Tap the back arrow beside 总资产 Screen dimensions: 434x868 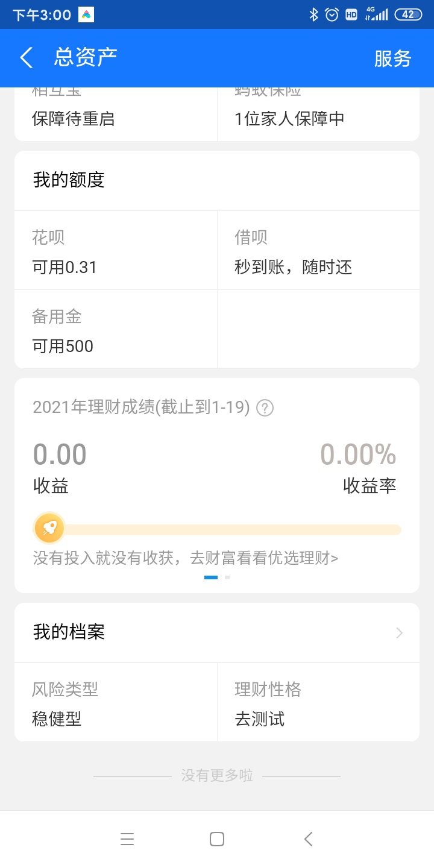click(26, 58)
